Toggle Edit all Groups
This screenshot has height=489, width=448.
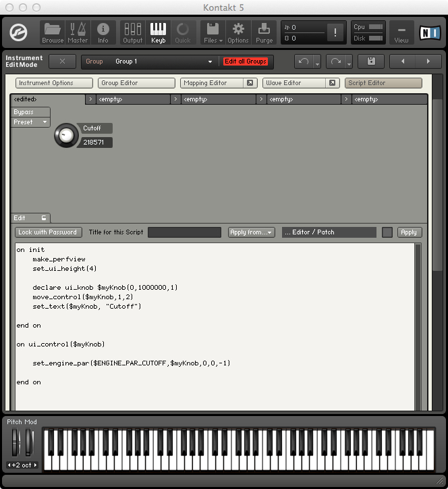point(246,61)
